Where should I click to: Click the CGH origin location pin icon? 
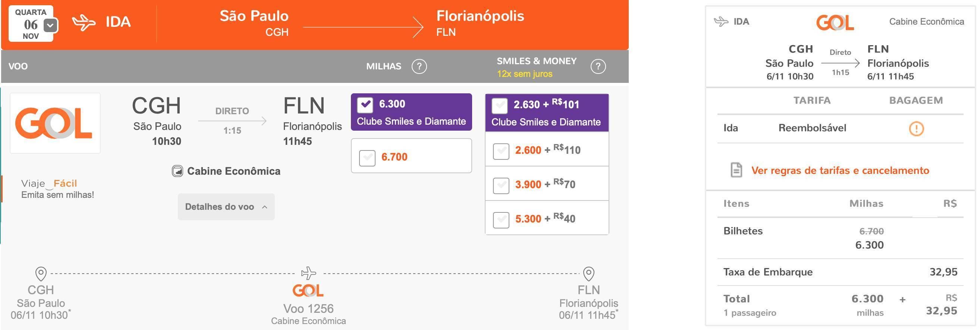[41, 273]
